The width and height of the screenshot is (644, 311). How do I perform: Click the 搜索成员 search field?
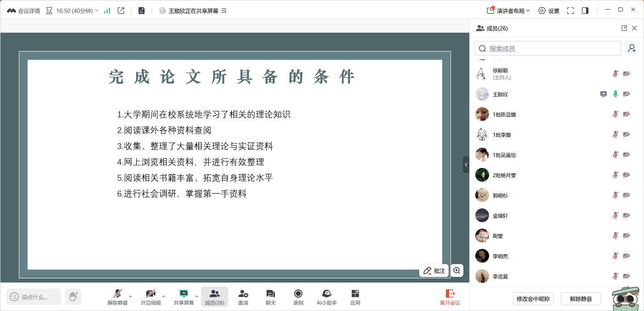point(548,48)
